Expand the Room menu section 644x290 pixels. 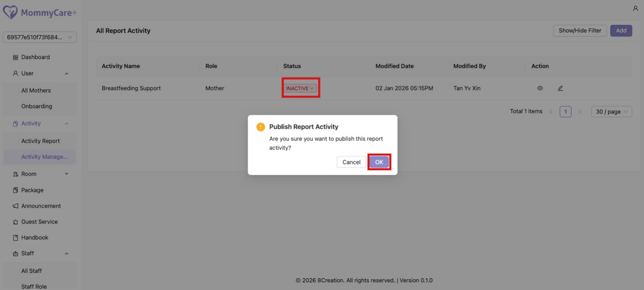(x=67, y=174)
